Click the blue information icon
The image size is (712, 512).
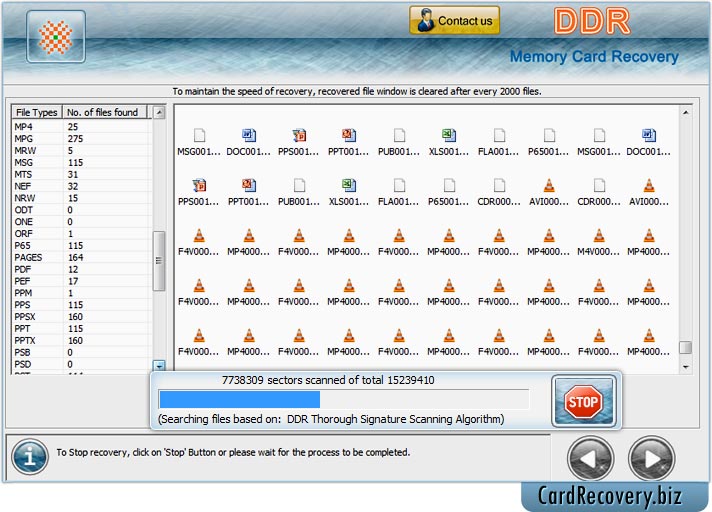[30, 456]
